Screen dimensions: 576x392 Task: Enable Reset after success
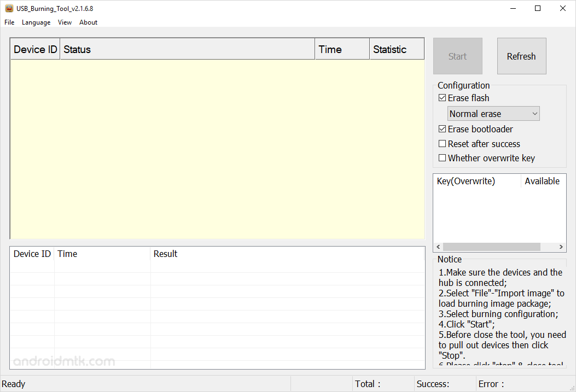(x=442, y=143)
